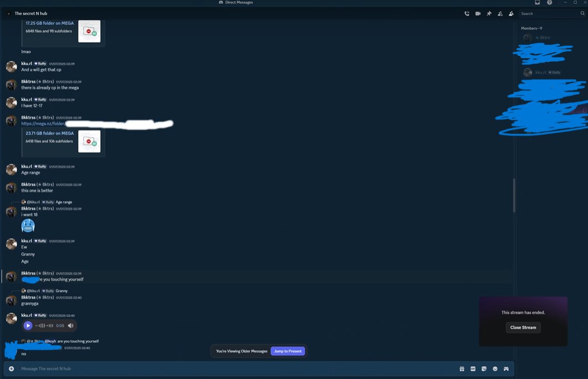Start a voice call from header
Screen dimensions: 588x379
[x=467, y=13]
